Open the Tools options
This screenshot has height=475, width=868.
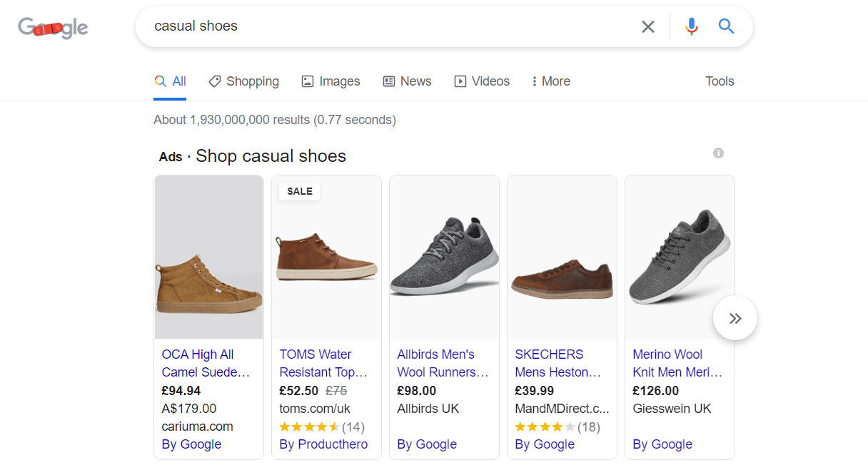(x=719, y=81)
